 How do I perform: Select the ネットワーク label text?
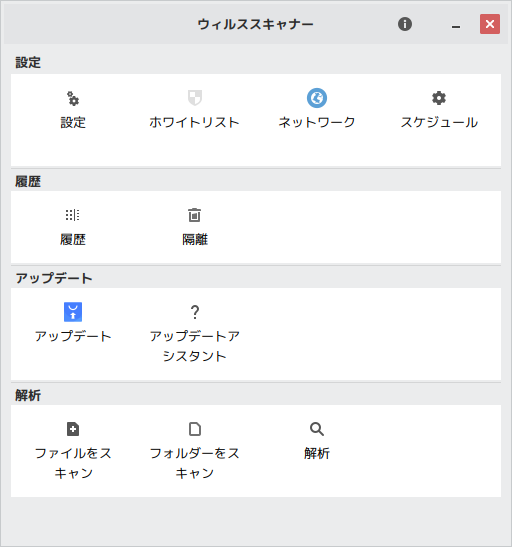[317, 122]
